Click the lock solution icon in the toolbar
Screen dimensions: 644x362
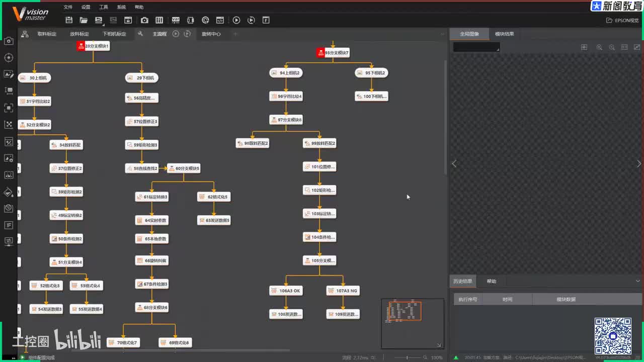pos(128,20)
